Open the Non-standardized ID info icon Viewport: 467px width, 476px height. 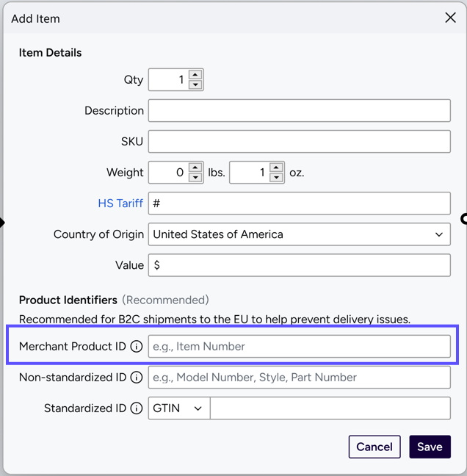137,378
